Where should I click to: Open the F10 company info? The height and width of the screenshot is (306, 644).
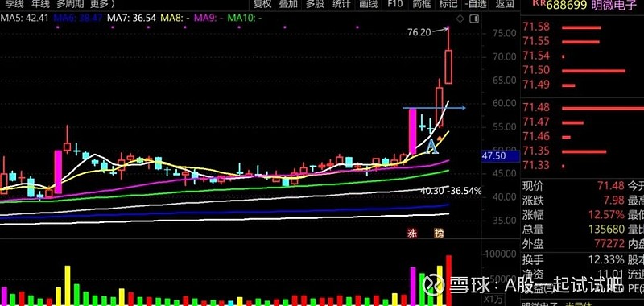394,4
